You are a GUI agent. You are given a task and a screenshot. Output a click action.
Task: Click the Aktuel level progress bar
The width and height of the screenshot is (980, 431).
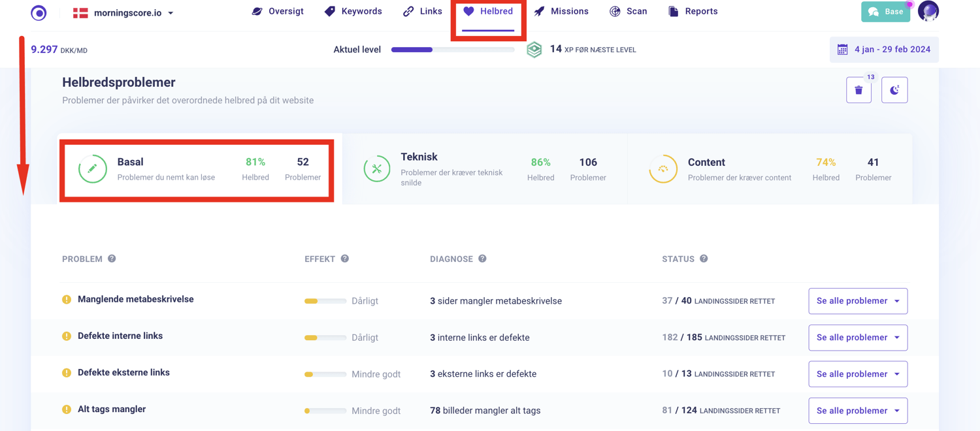tap(452, 50)
